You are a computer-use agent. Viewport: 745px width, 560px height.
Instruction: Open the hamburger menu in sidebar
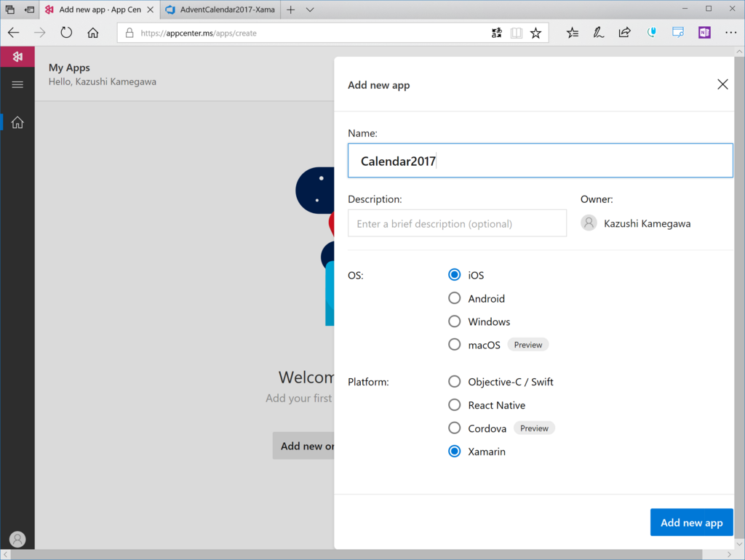click(x=17, y=84)
